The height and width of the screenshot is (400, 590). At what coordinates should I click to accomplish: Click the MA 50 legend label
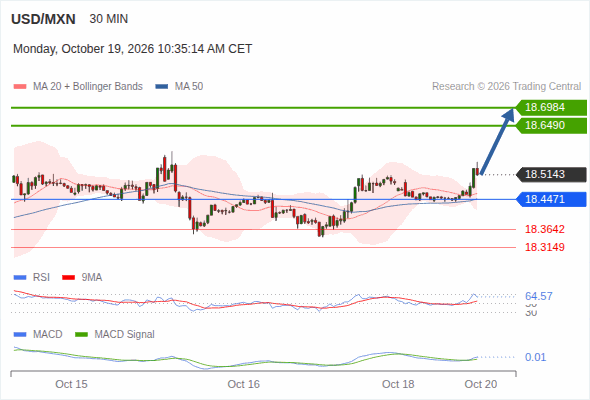click(189, 87)
